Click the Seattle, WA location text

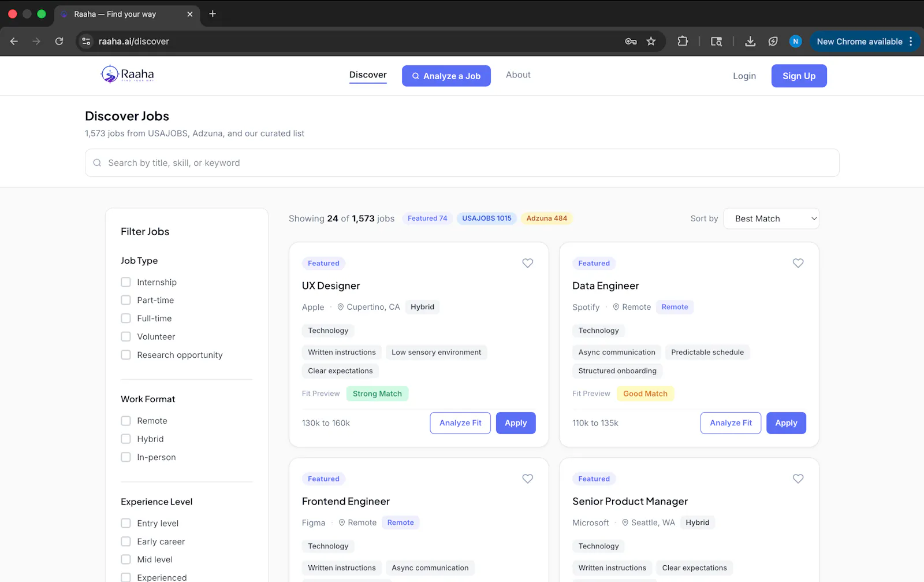coord(653,522)
